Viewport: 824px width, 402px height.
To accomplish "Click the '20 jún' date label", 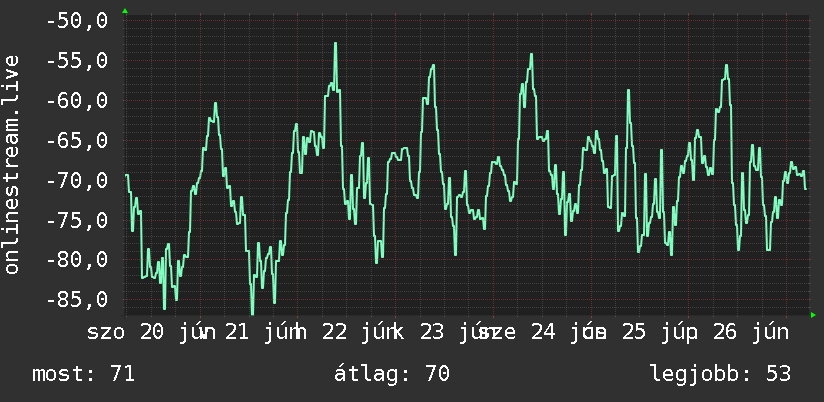I will tap(178, 332).
